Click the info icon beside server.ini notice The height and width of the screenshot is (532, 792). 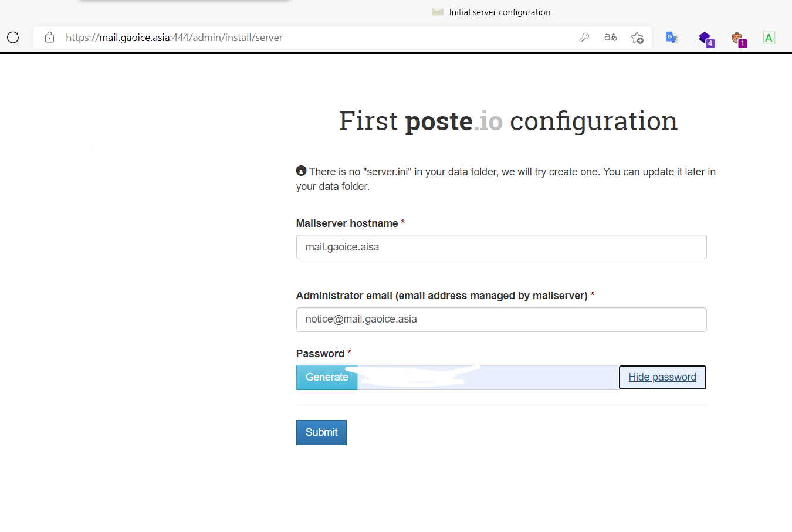301,171
